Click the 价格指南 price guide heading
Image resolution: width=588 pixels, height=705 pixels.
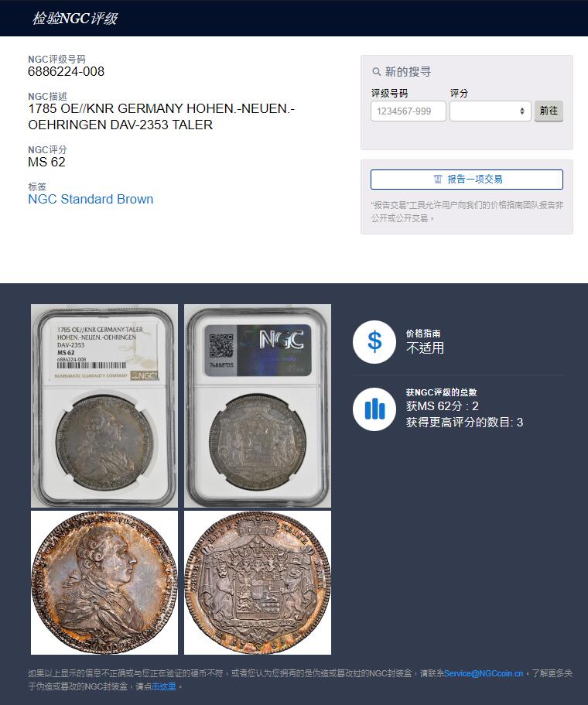(423, 334)
